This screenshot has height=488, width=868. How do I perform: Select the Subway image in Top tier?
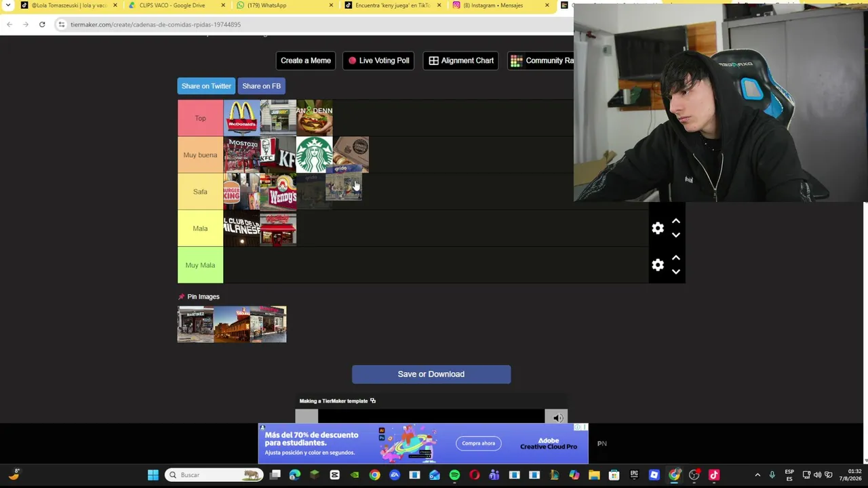(278, 118)
